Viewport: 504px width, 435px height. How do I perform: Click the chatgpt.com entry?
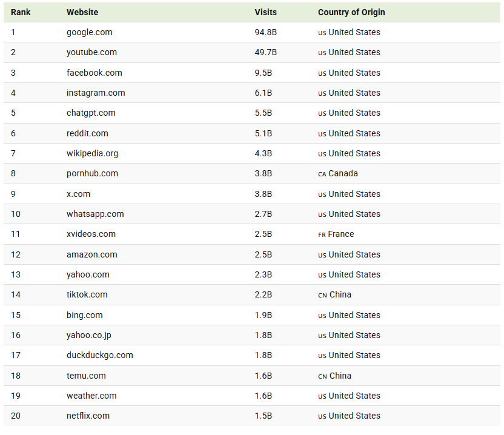pyautogui.click(x=91, y=113)
